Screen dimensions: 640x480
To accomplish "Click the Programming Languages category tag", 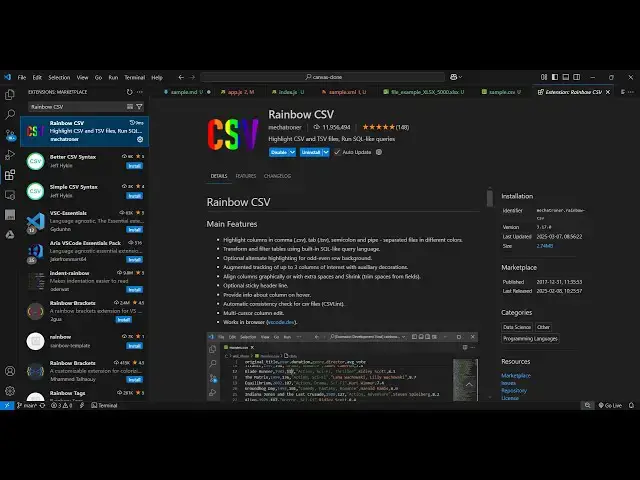I will (x=530, y=338).
